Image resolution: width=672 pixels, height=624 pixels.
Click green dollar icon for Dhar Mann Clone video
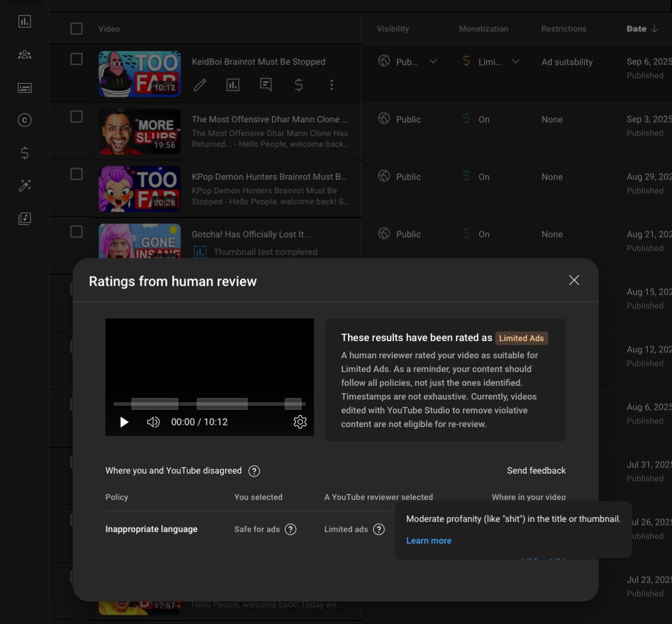tap(466, 118)
